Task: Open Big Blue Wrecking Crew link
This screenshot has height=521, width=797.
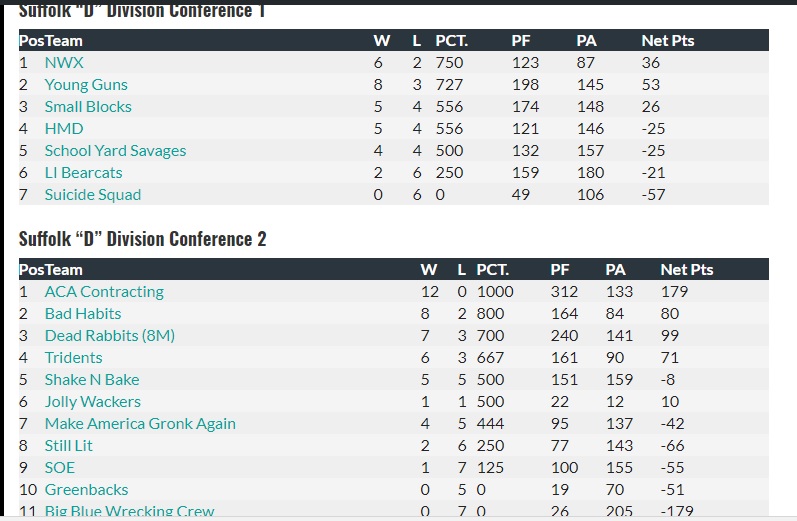Action: pos(129,511)
